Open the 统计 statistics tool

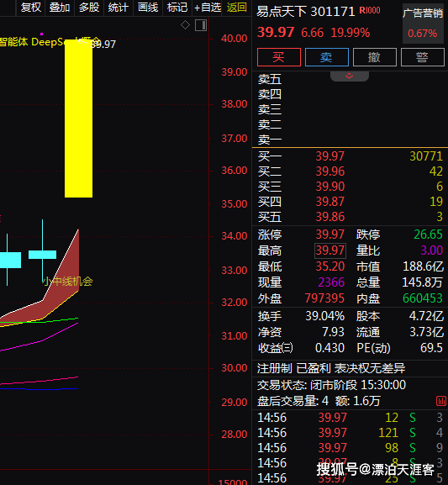pos(119,7)
